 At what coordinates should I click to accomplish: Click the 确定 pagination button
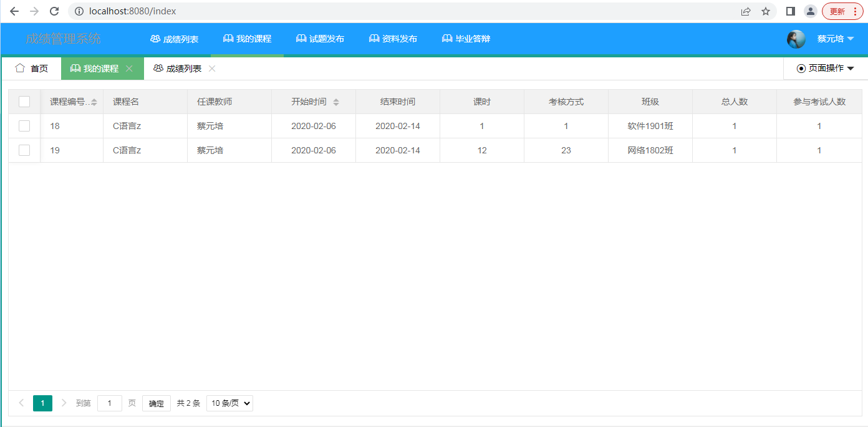(156, 403)
